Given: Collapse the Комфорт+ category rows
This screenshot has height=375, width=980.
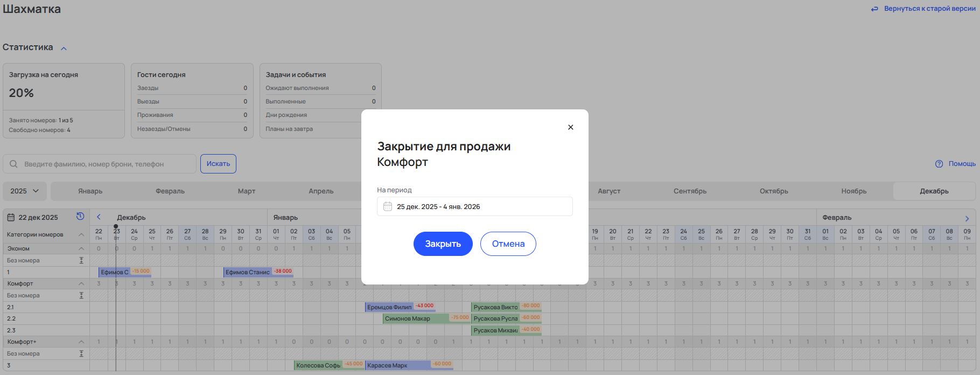Looking at the screenshot, I should click(81, 342).
